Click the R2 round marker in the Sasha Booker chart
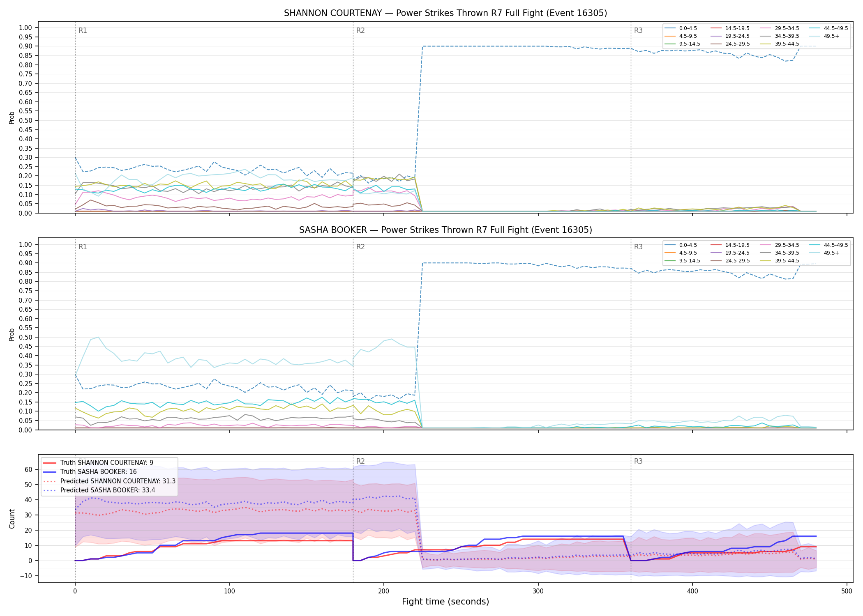Viewport: 863px width, 616px height. [360, 247]
